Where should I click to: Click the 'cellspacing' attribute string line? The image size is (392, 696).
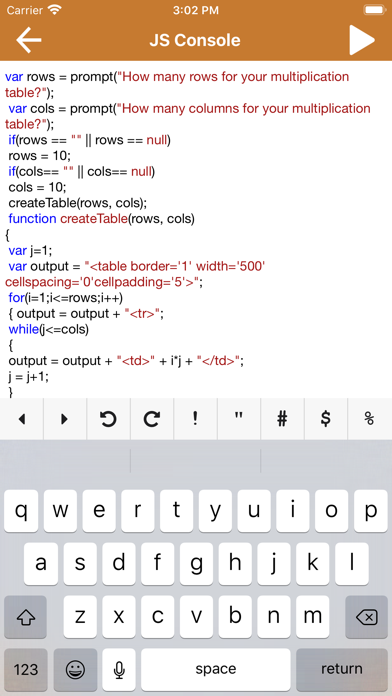point(104,282)
